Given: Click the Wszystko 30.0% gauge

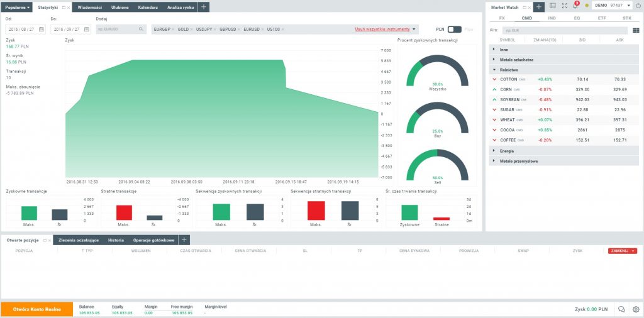Looking at the screenshot, I should point(438,71).
